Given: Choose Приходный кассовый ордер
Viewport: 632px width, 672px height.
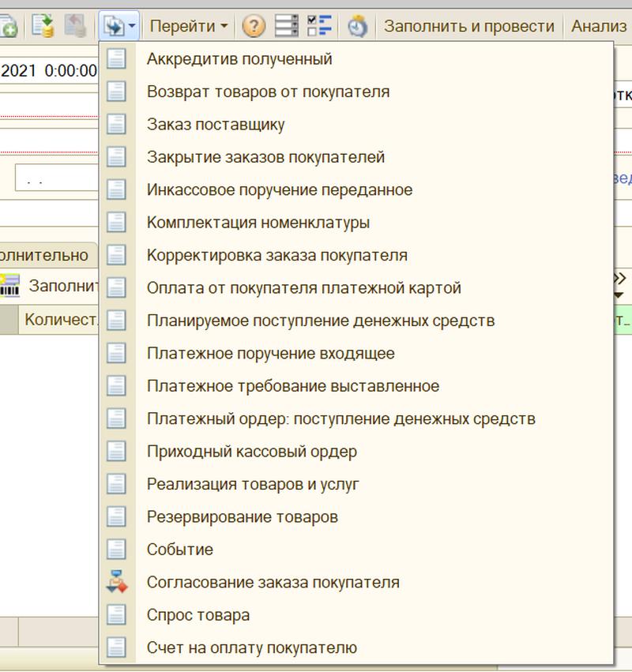Looking at the screenshot, I should point(355,451).
